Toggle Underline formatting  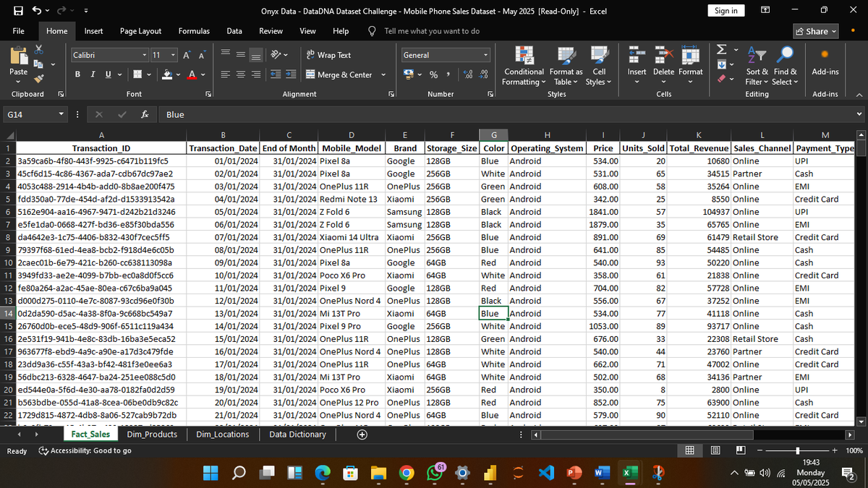(x=107, y=74)
